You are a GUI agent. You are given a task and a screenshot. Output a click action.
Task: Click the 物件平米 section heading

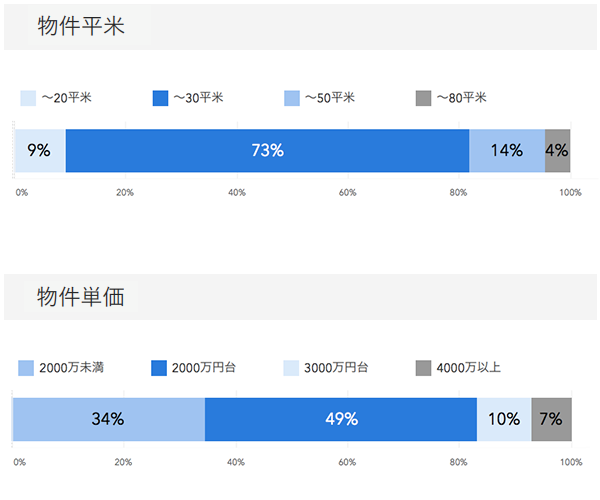(81, 27)
